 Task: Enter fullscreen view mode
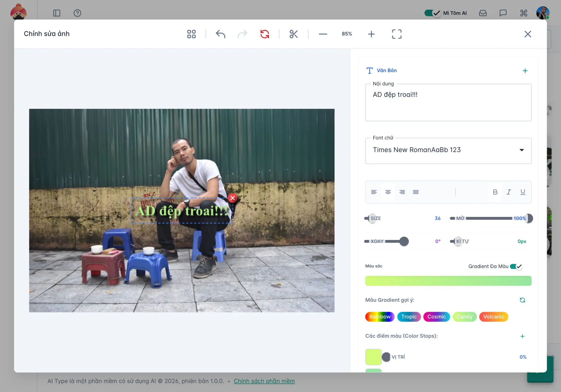point(397,34)
